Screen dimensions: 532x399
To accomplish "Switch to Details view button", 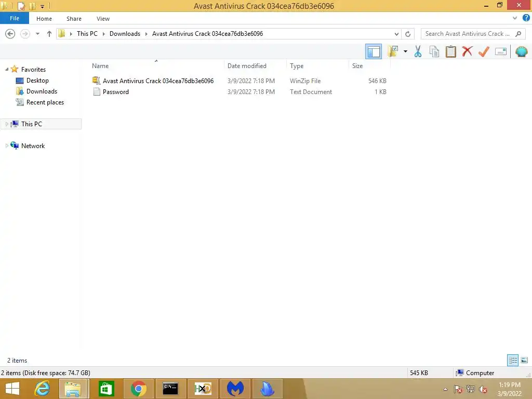I will [x=513, y=360].
